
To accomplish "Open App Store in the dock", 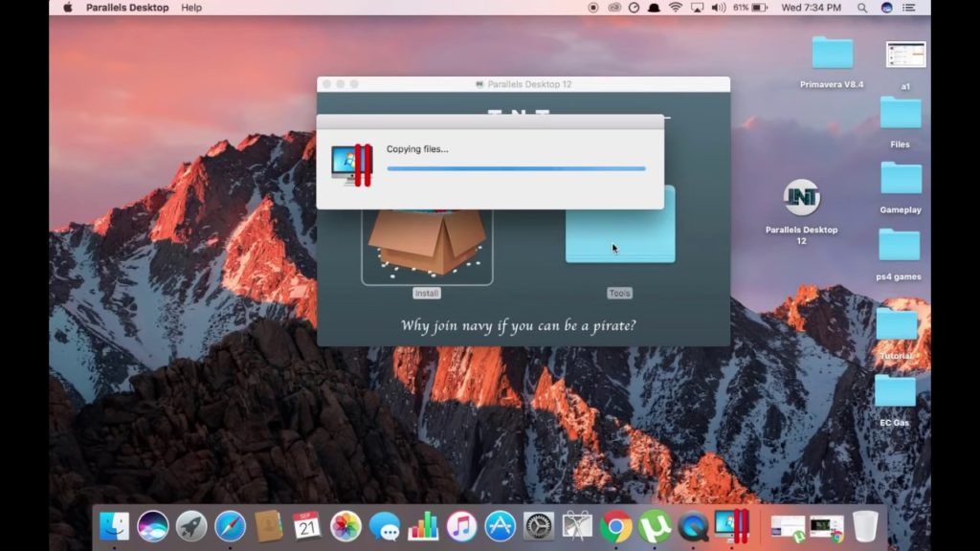I will pyautogui.click(x=500, y=526).
